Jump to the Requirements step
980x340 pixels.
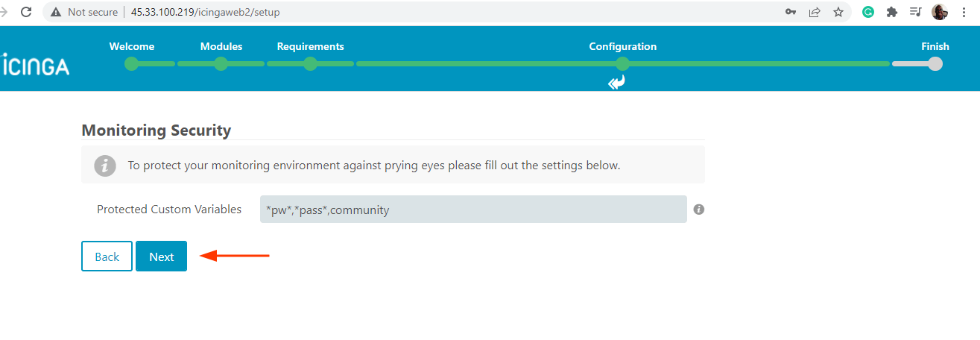tap(311, 64)
